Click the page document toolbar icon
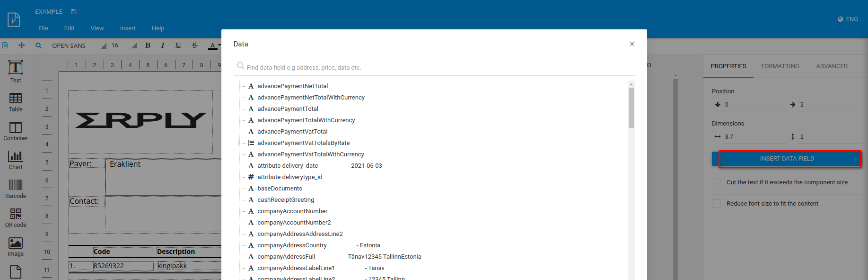Screen dimensions: 868x280 pyautogui.click(x=5, y=45)
